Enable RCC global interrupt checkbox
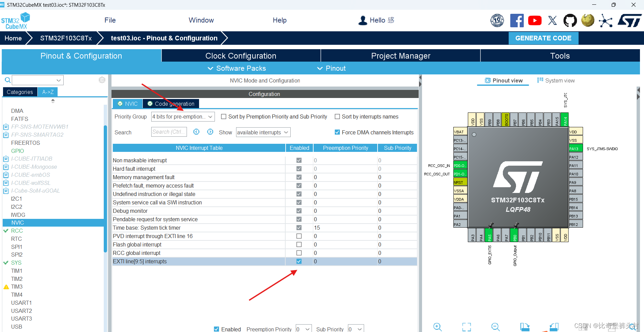644x332 pixels. [x=299, y=253]
